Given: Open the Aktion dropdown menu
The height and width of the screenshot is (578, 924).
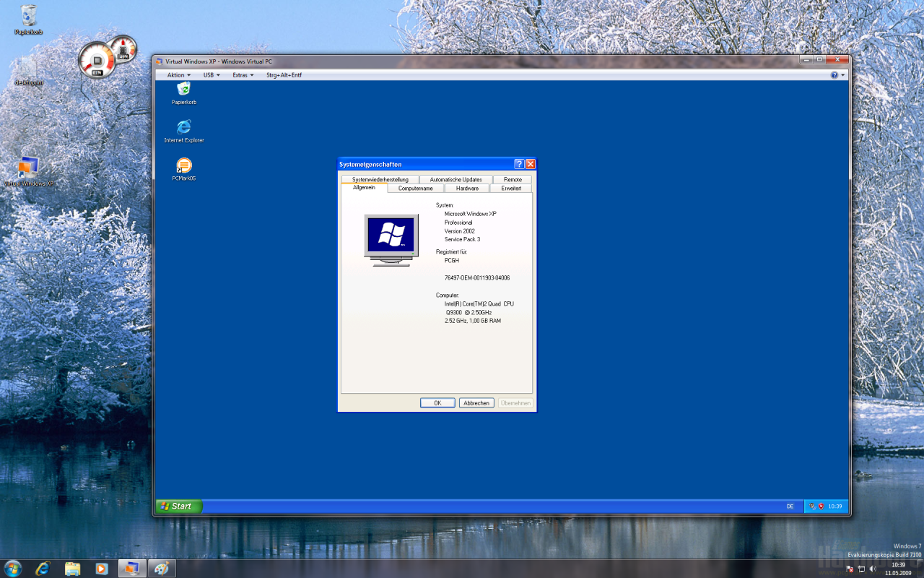Looking at the screenshot, I should coord(179,75).
